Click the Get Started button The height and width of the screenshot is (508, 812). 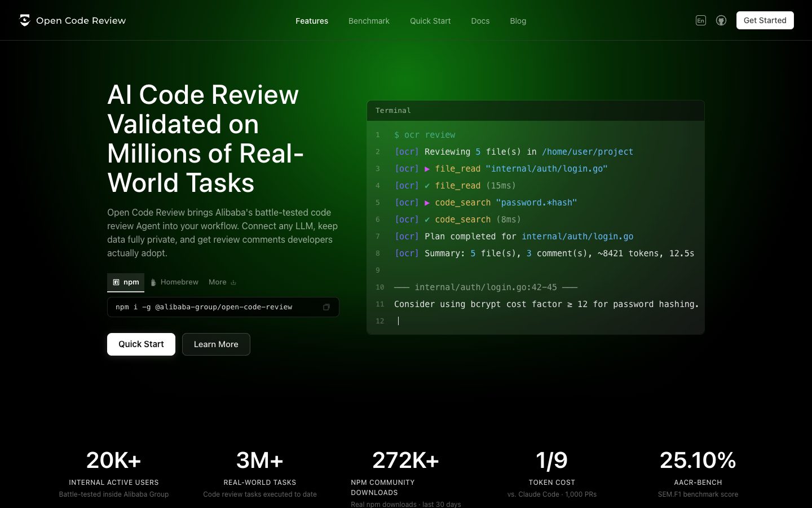tap(765, 20)
